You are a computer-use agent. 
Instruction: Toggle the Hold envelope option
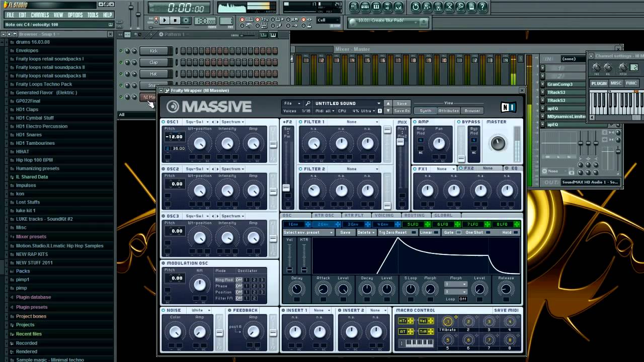(516, 232)
